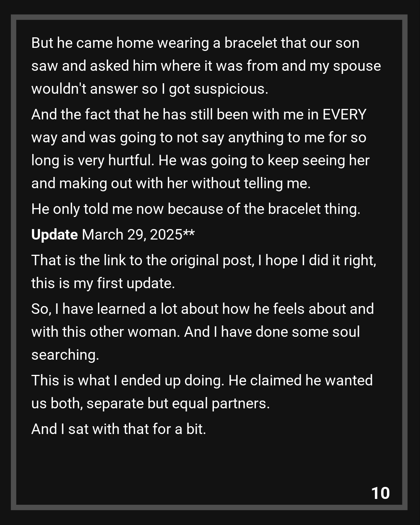
Task: Click the bold word "Update"
Action: coord(54,235)
